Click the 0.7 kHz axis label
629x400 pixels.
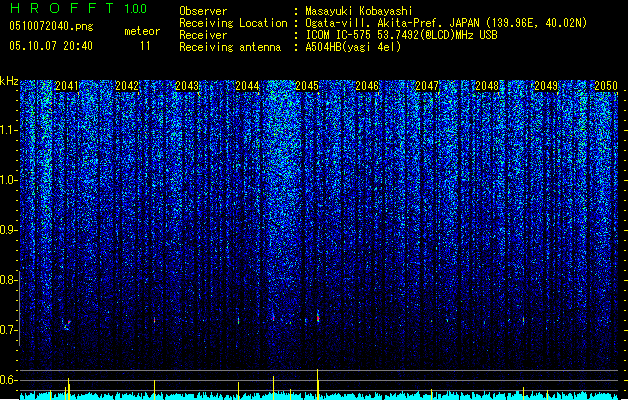coord(9,330)
